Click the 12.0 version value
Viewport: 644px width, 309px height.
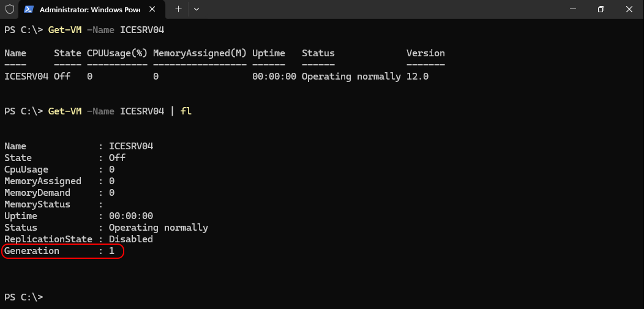(x=417, y=76)
